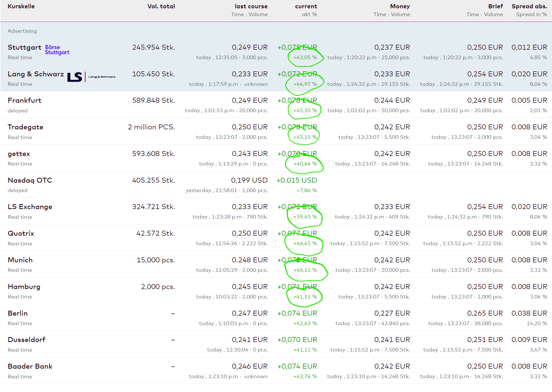The image size is (552, 392).
Task: Select the Berlin exchange entry
Action: point(17,313)
